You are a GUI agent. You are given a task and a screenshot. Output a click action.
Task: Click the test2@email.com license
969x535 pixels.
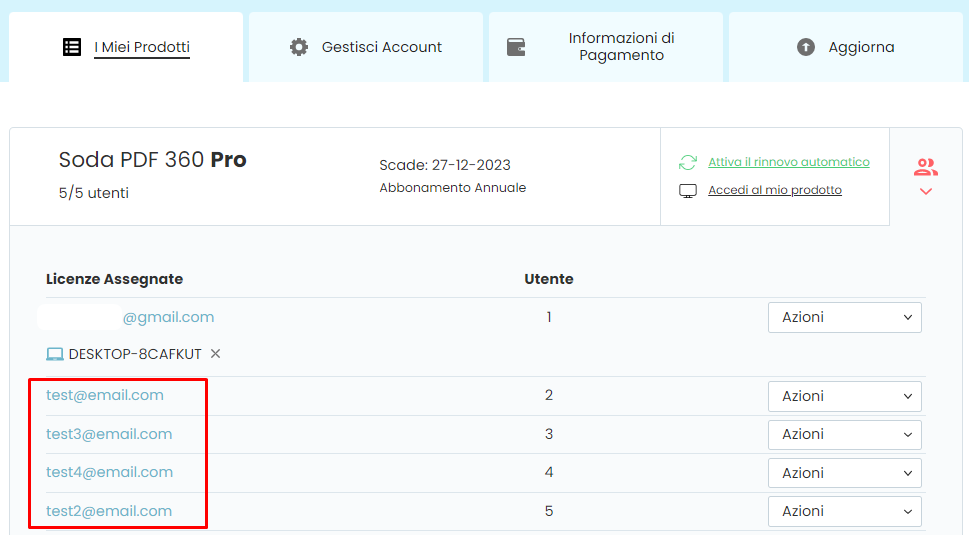tap(109, 511)
